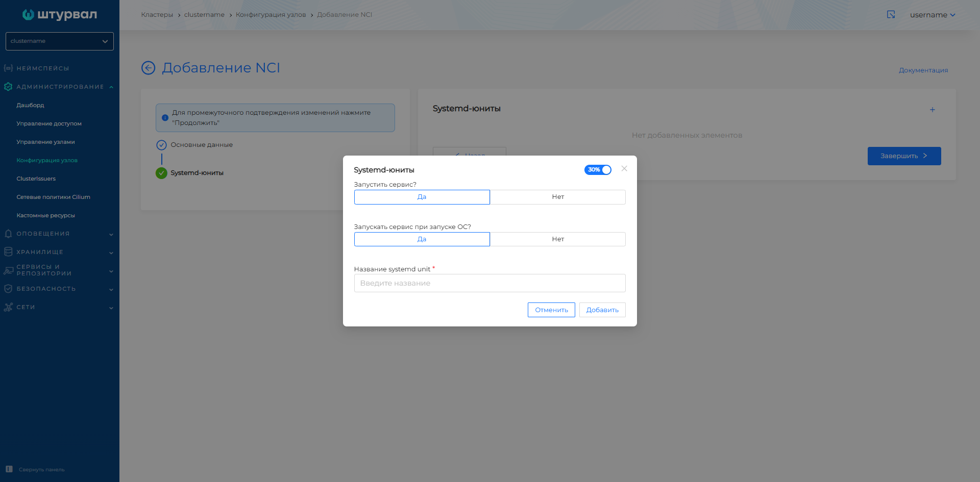Open Управление доступом in sidebar

[49, 123]
